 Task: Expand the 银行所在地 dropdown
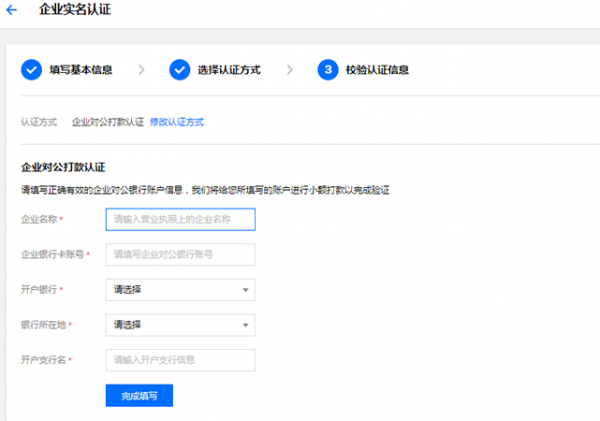coord(180,325)
